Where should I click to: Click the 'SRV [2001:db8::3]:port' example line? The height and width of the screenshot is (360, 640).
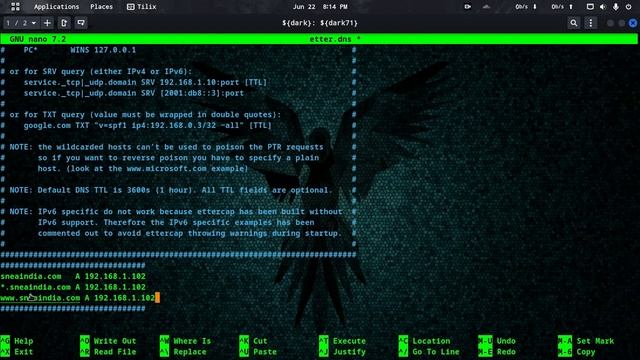click(x=133, y=93)
